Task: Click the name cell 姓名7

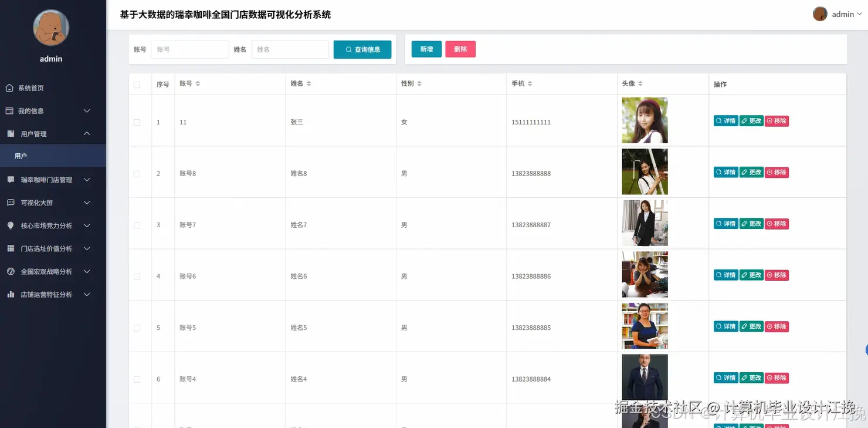Action: (299, 225)
